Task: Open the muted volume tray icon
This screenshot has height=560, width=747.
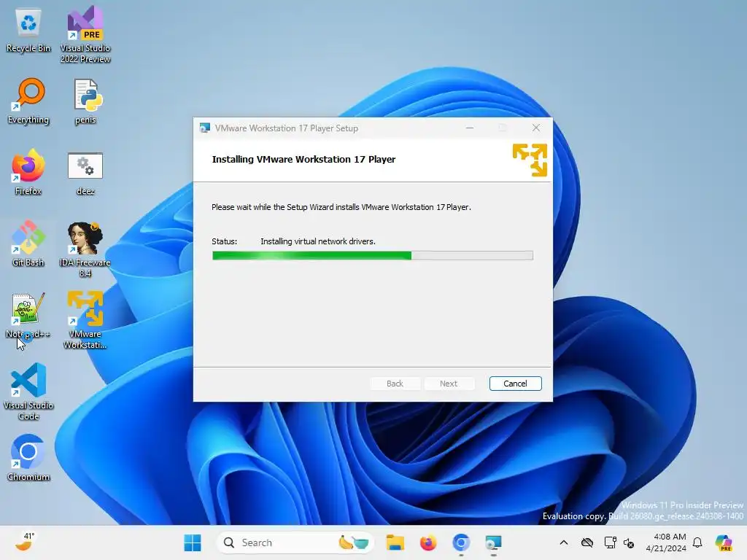Action: (x=629, y=542)
